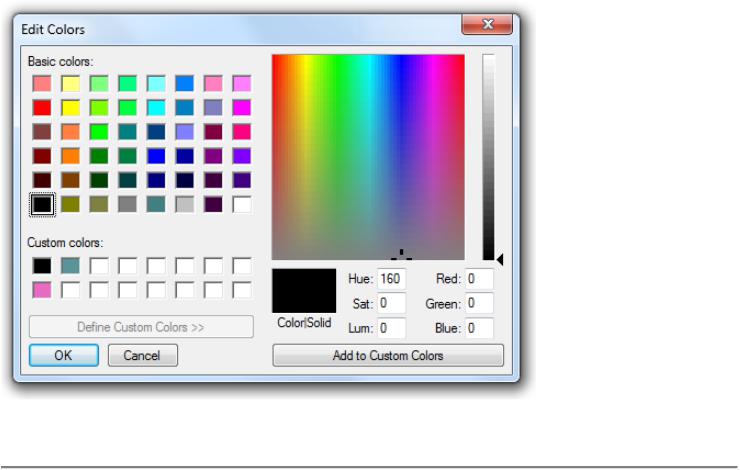The image size is (740, 470).
Task: Click the Red value field
Action: tap(479, 278)
